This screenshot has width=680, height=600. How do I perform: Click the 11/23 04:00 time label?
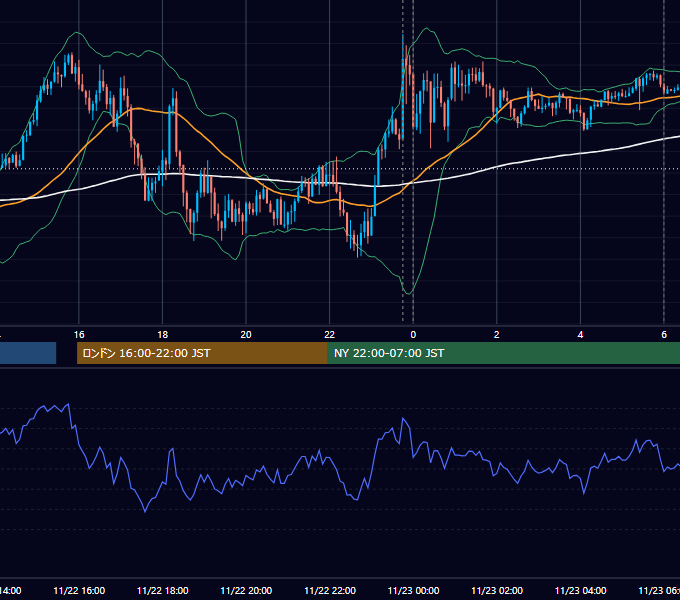click(581, 590)
